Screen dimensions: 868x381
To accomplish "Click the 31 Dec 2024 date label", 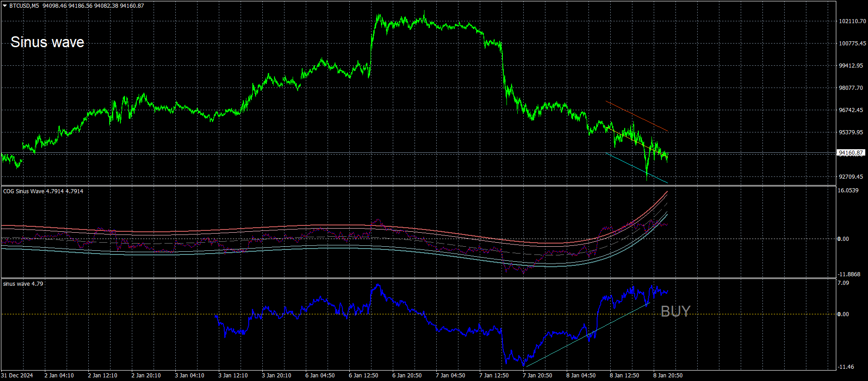I will 17,376.
